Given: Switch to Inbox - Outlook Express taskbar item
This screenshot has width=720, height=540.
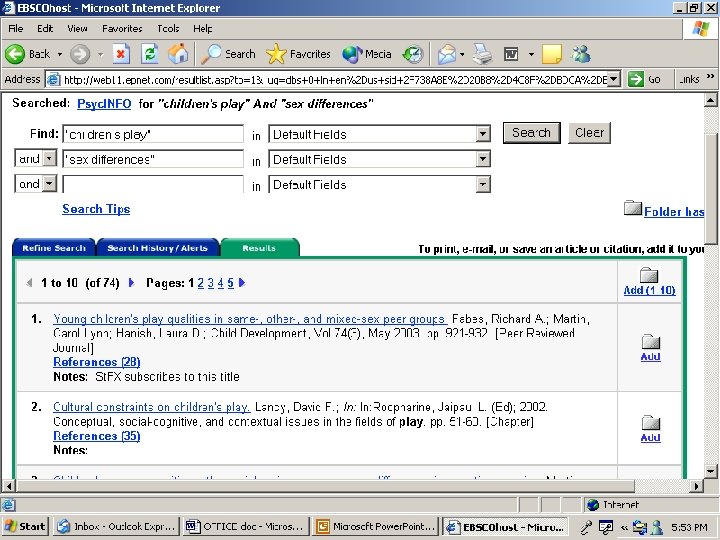Looking at the screenshot, I should [117, 526].
